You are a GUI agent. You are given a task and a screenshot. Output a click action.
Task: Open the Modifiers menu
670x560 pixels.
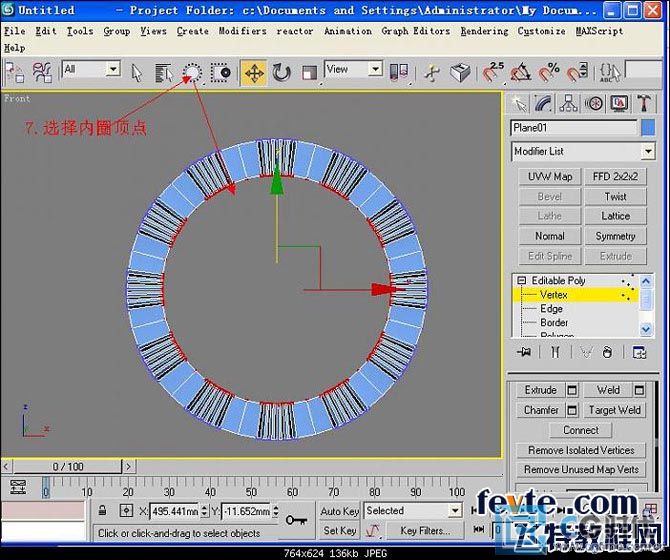(242, 31)
